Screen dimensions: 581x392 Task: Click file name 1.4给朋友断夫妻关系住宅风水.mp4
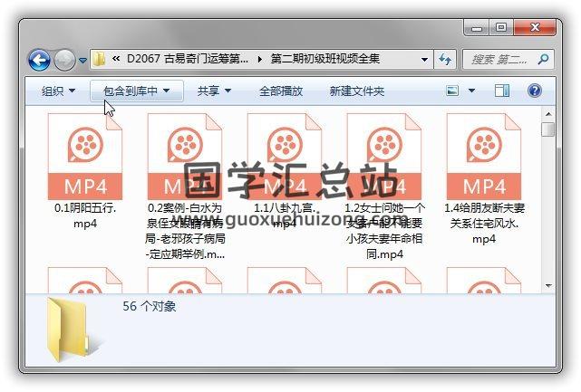(x=484, y=224)
